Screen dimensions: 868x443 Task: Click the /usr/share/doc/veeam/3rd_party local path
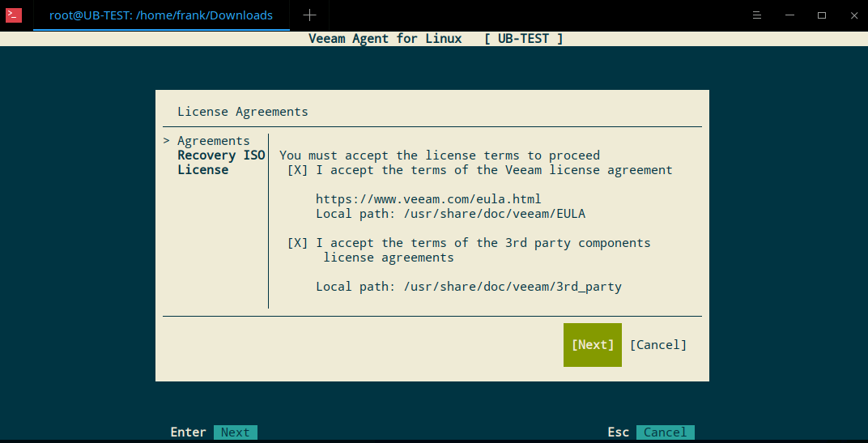pos(513,287)
